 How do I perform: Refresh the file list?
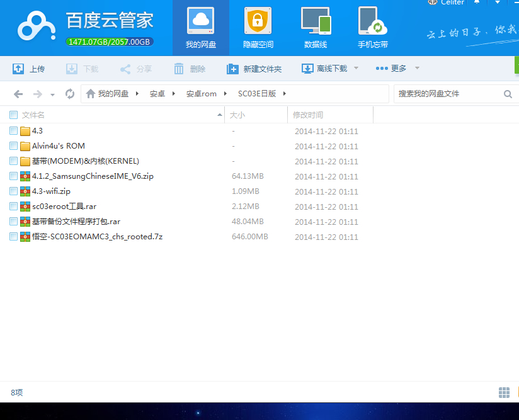(x=69, y=94)
